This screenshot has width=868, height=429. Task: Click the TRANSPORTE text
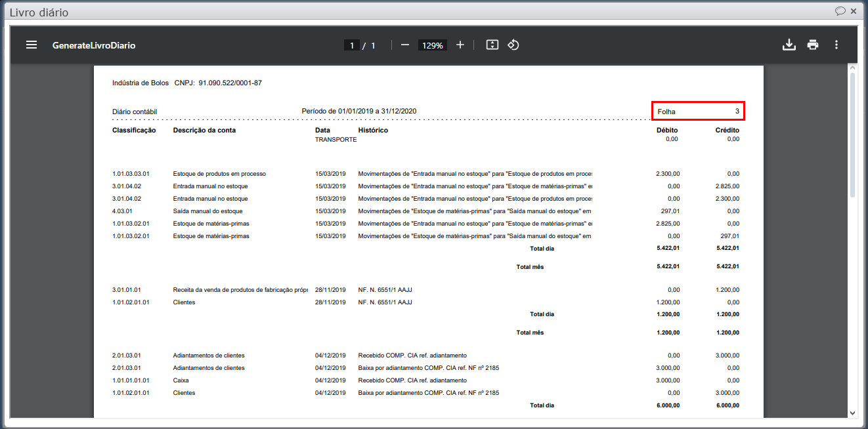[x=336, y=140]
